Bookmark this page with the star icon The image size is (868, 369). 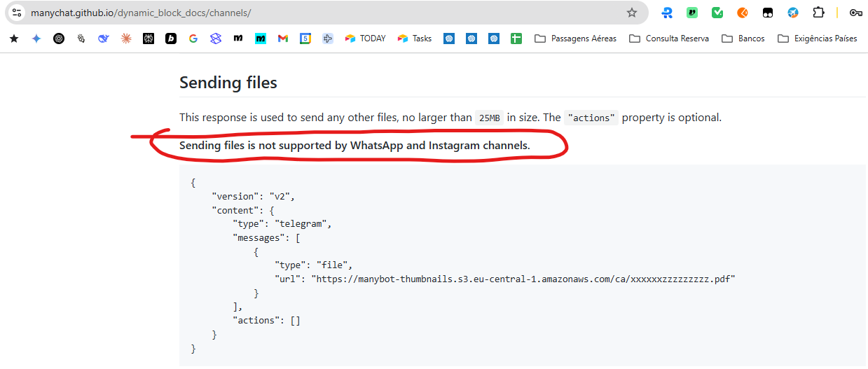632,13
